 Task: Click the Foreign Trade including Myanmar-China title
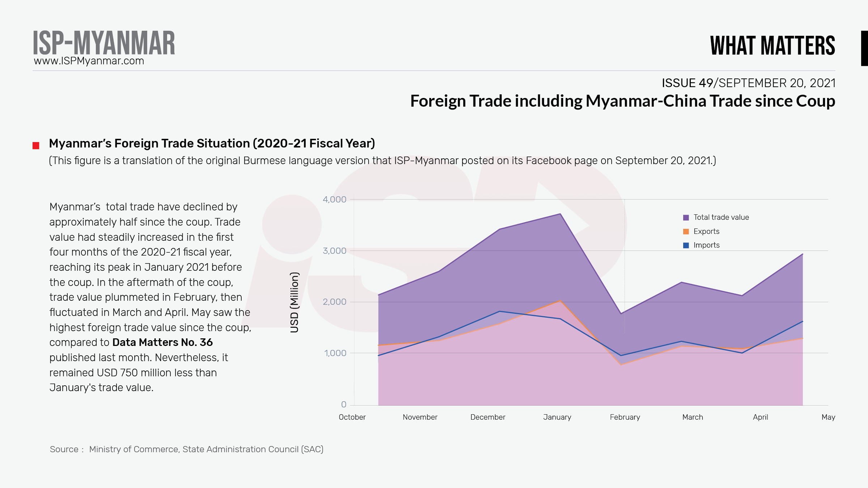tap(622, 101)
